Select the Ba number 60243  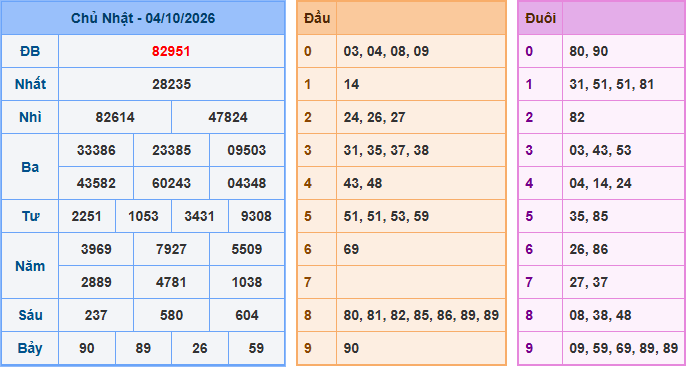[171, 183]
